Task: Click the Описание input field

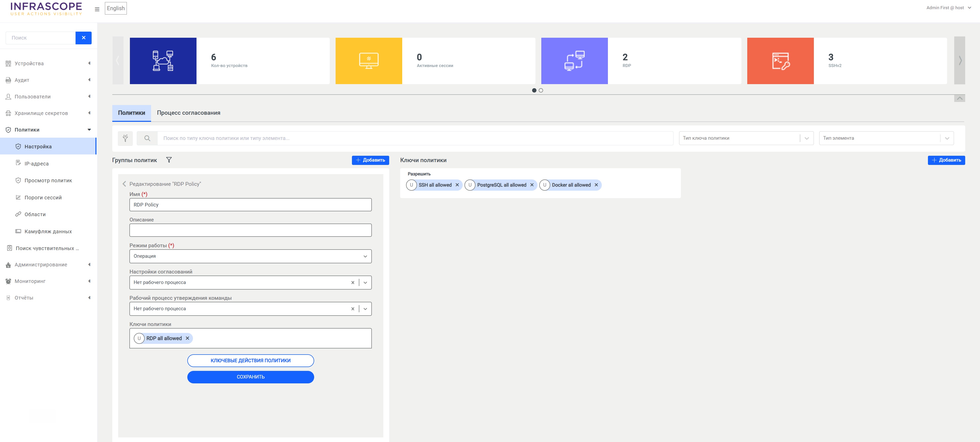Action: point(250,230)
